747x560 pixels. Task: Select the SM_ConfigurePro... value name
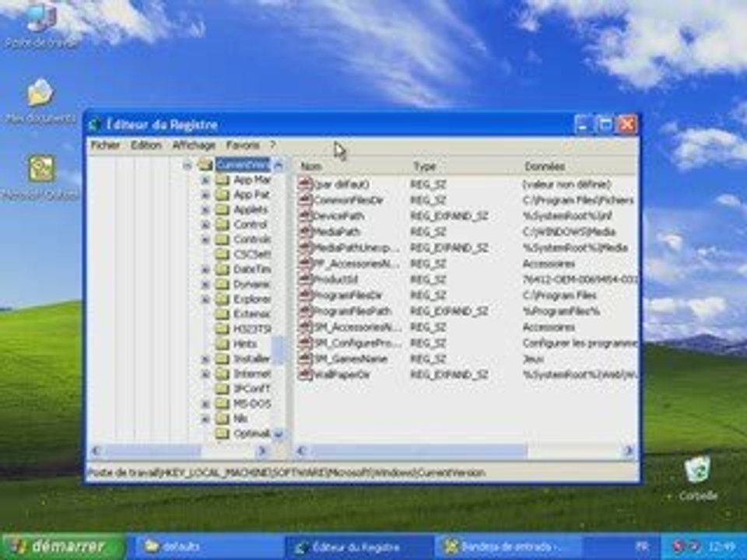[356, 343]
